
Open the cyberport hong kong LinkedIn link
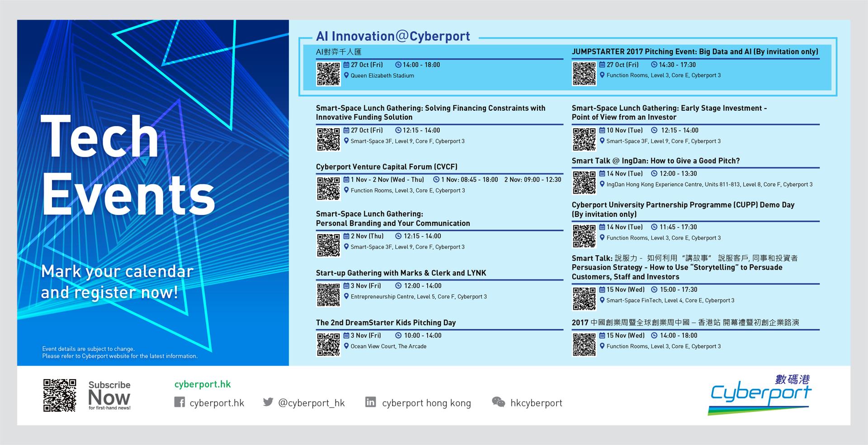(x=426, y=403)
